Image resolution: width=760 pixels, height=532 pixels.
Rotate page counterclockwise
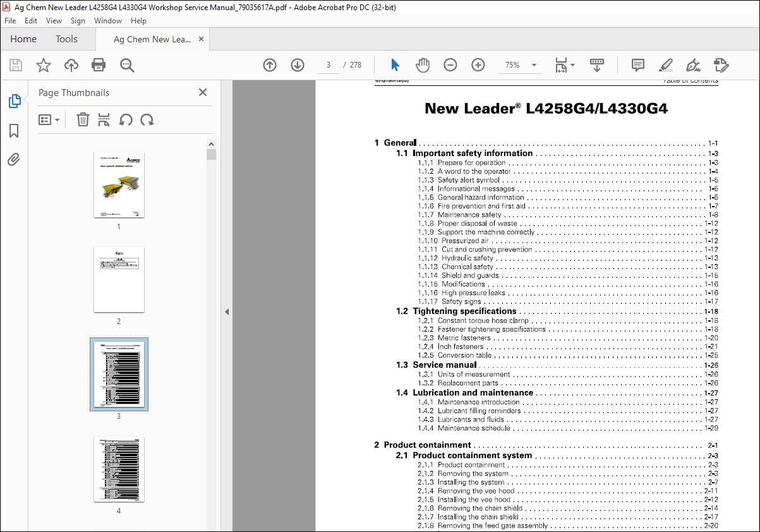click(x=126, y=119)
